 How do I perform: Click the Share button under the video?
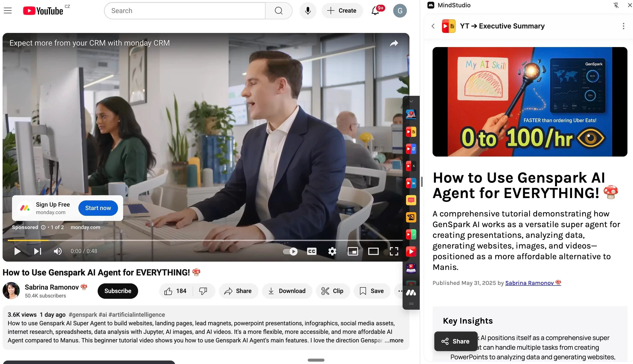pyautogui.click(x=238, y=291)
